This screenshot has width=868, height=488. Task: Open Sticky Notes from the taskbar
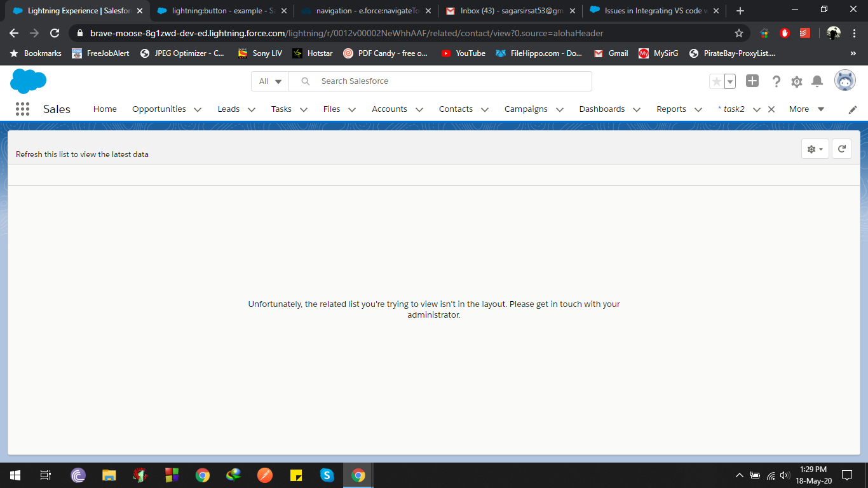(x=296, y=475)
